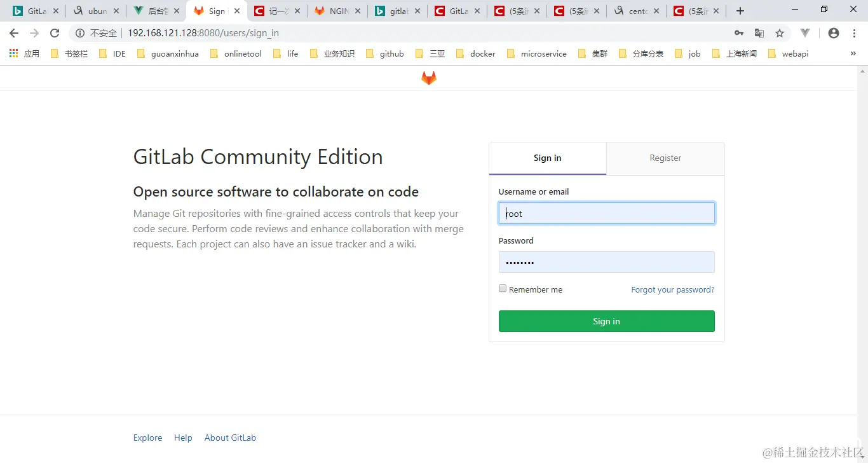Open the onlinetool bookmark folder

tap(235, 53)
